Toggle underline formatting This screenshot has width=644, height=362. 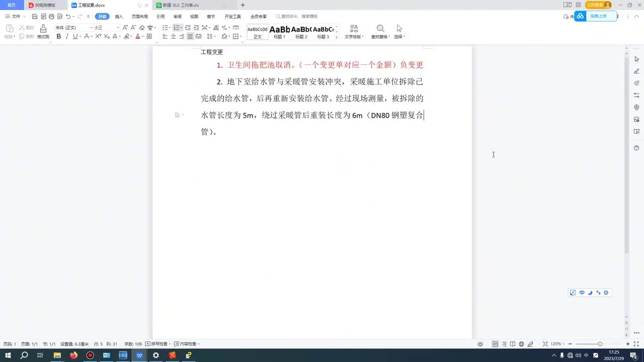click(75, 37)
